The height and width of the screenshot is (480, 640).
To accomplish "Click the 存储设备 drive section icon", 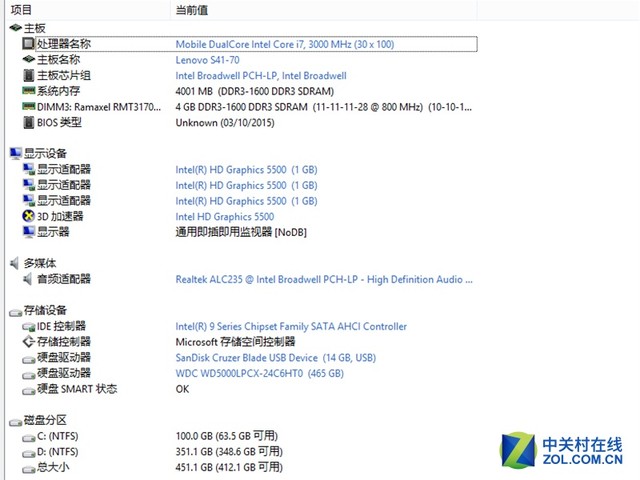I will pos(16,313).
